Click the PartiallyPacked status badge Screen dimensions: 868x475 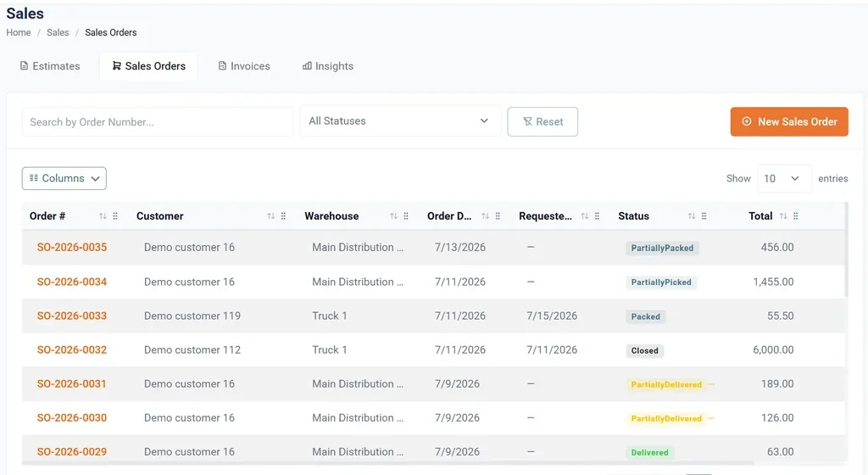[x=662, y=248]
